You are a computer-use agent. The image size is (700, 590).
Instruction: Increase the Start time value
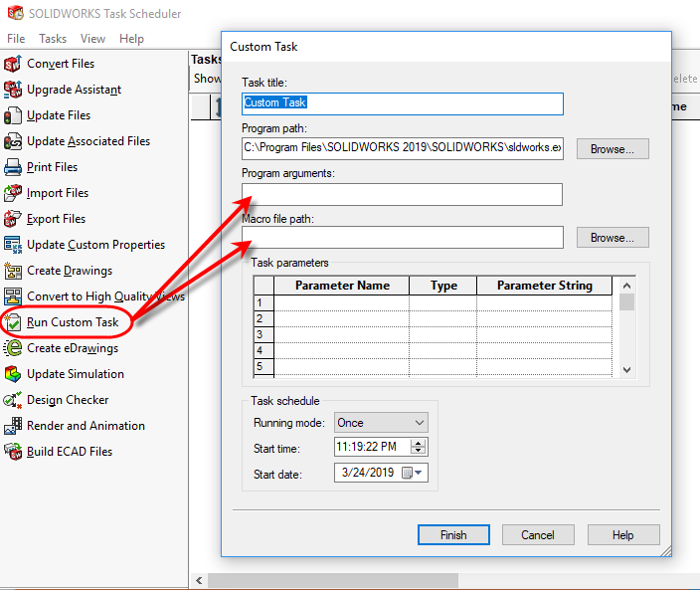[419, 443]
